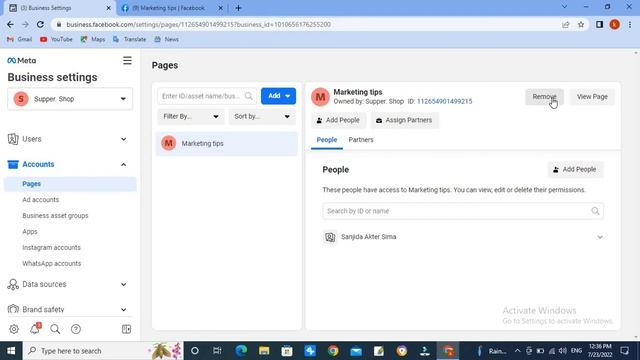Click the share icon in address bar
Image resolution: width=640 pixels, height=360 pixels.
pyautogui.click(x=566, y=24)
